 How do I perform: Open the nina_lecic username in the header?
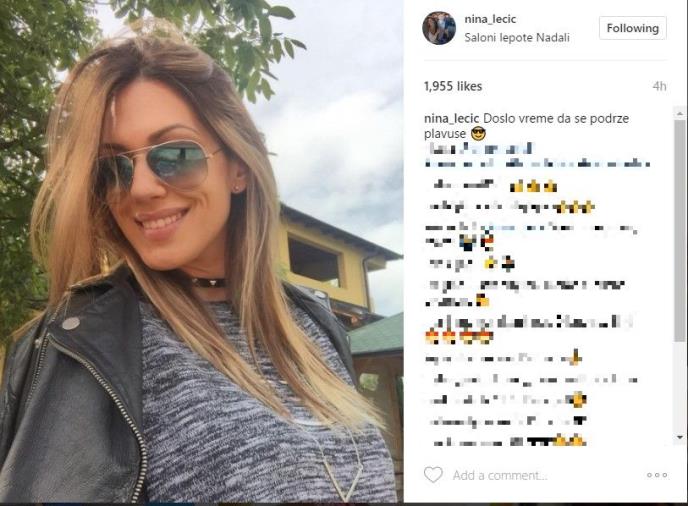tap(490, 19)
